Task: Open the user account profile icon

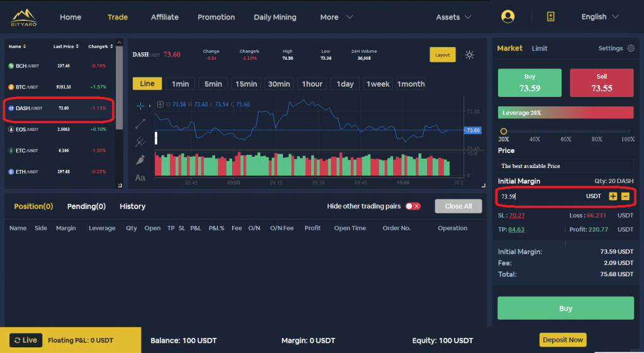Action: pyautogui.click(x=508, y=17)
